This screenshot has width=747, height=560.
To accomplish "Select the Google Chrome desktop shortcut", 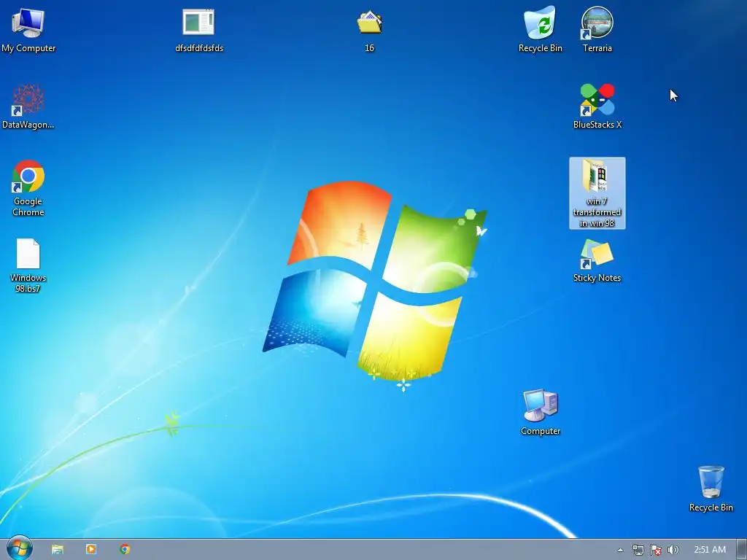I will coord(28,189).
